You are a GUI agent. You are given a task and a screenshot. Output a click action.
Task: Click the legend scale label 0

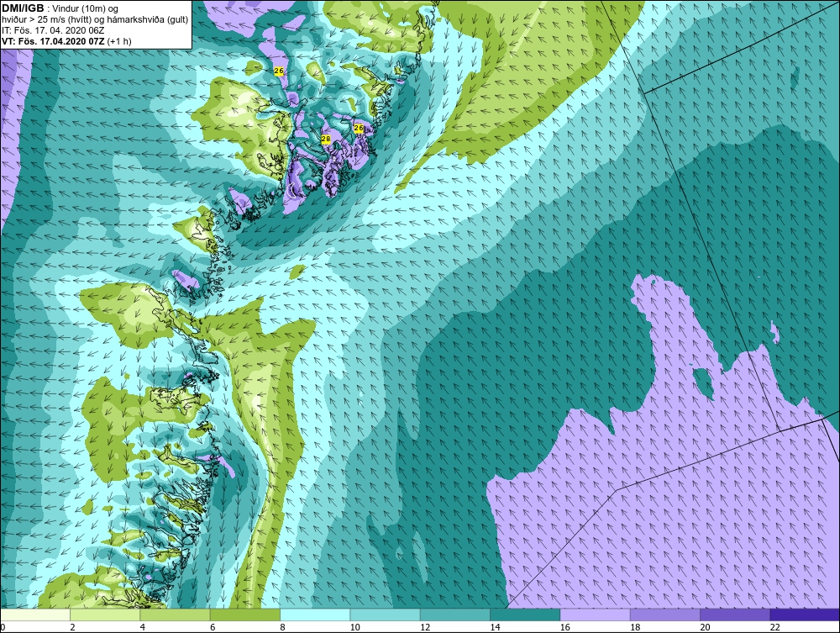click(x=3, y=627)
